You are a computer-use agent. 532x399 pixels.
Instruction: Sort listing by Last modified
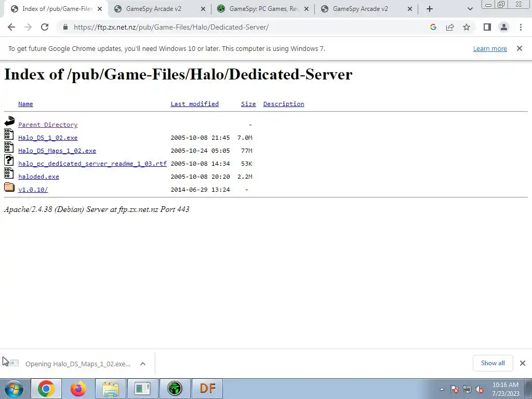(x=194, y=104)
